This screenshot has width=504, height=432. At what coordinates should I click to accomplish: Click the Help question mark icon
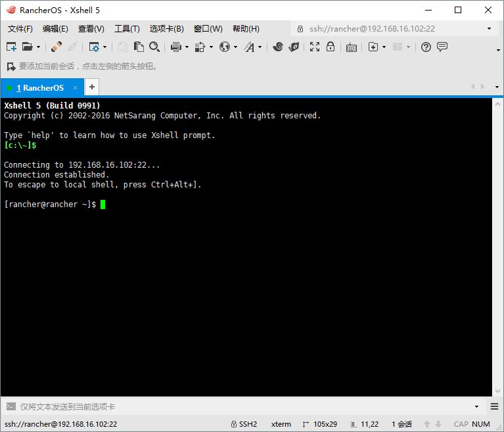point(426,47)
